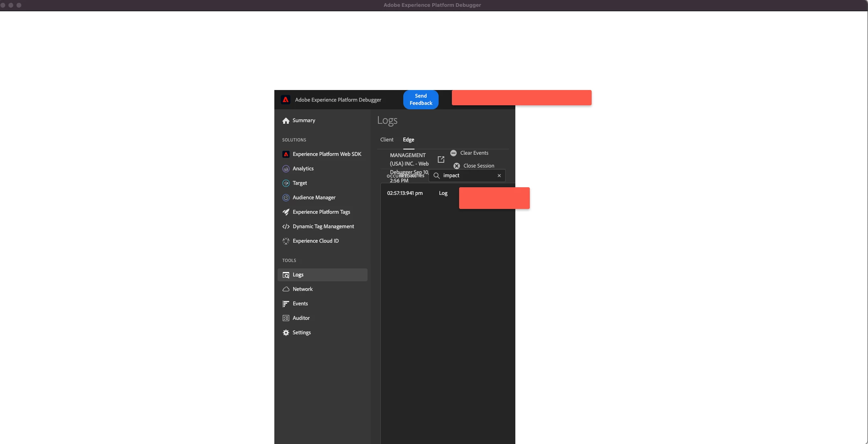Click Close Session

tap(474, 166)
